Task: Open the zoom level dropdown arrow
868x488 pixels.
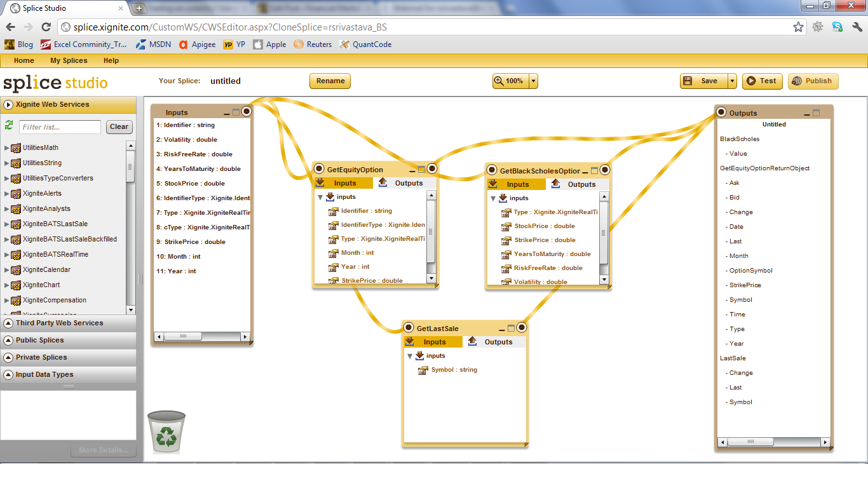Action: (533, 81)
